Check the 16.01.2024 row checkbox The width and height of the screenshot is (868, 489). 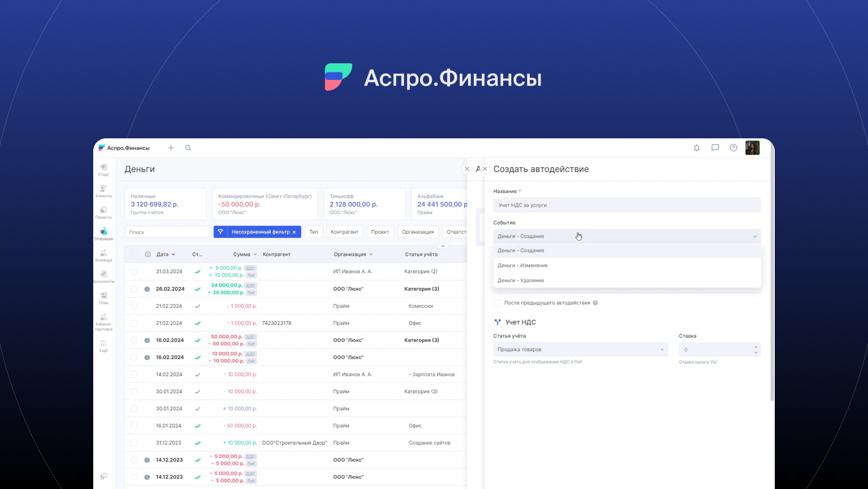pyautogui.click(x=134, y=426)
